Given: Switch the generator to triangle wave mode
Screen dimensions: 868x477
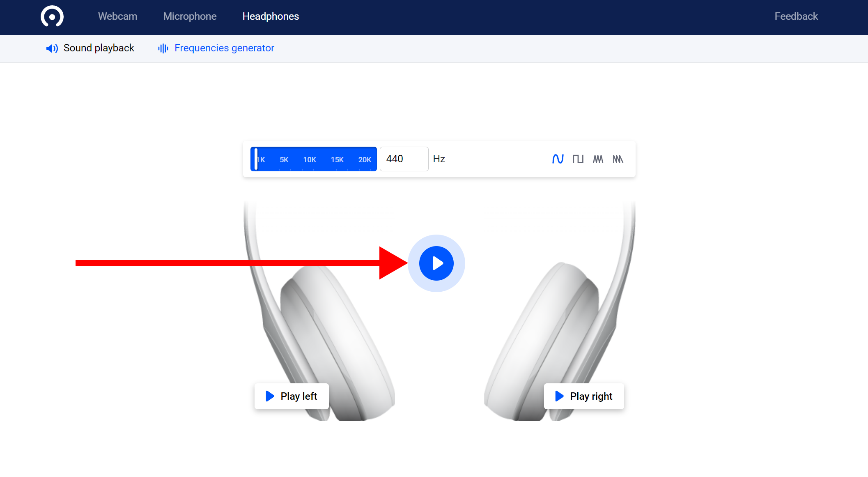Looking at the screenshot, I should coord(598,159).
